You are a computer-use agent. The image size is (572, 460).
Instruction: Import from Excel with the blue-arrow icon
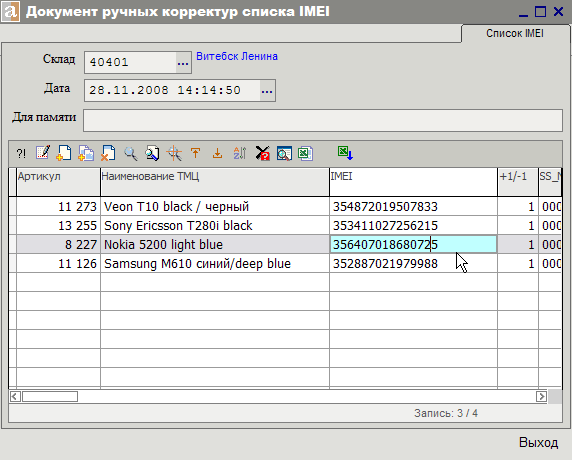345,152
